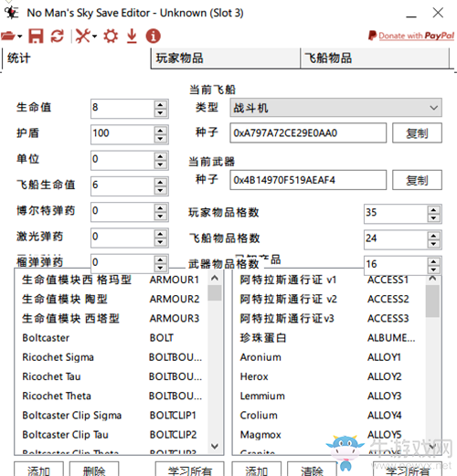Click the ship seed field 0xA797A72CE29E0AA0
This screenshot has height=476, width=457.
(x=308, y=133)
